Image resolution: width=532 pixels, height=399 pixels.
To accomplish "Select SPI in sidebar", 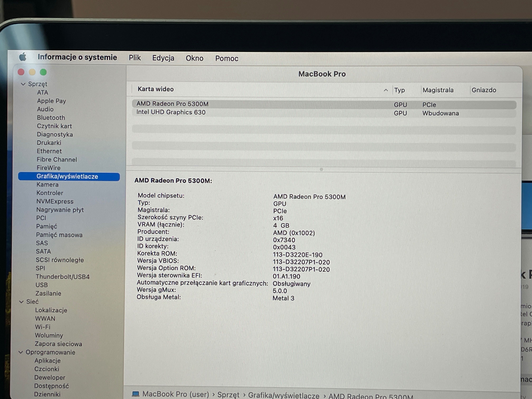I will [x=40, y=268].
